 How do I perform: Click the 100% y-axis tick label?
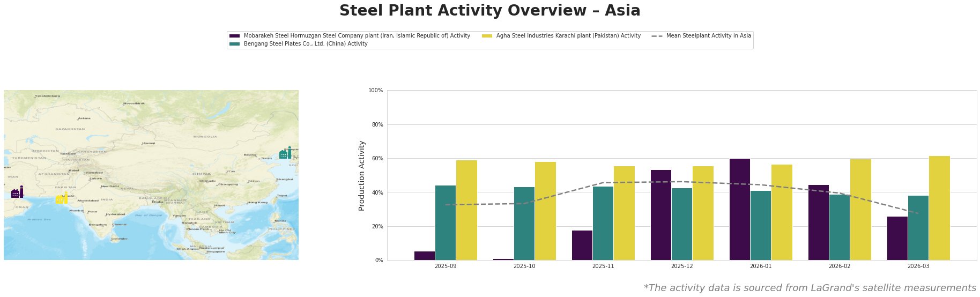coord(376,91)
